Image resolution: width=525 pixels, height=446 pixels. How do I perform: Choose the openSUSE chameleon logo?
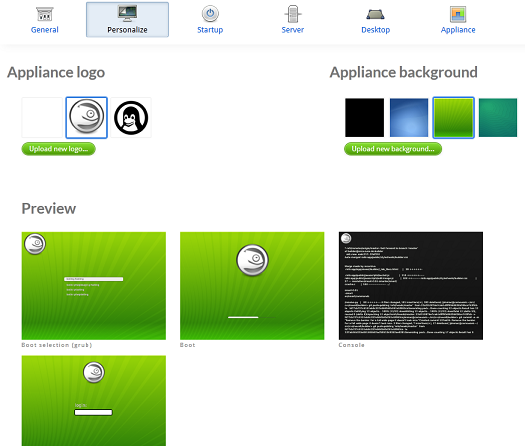click(x=86, y=118)
